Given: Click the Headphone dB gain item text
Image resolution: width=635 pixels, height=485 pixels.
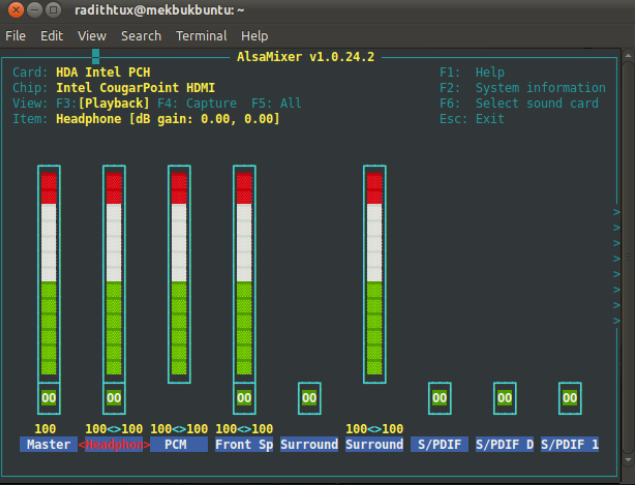Looking at the screenshot, I should click(168, 119).
